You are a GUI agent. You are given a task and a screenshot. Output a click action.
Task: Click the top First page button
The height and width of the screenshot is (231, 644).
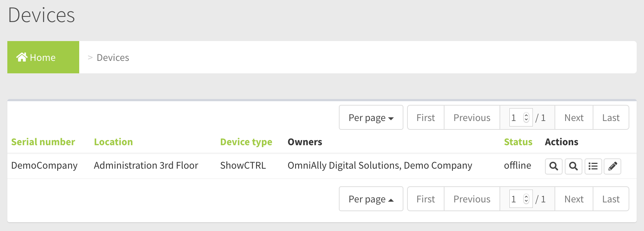[426, 118]
